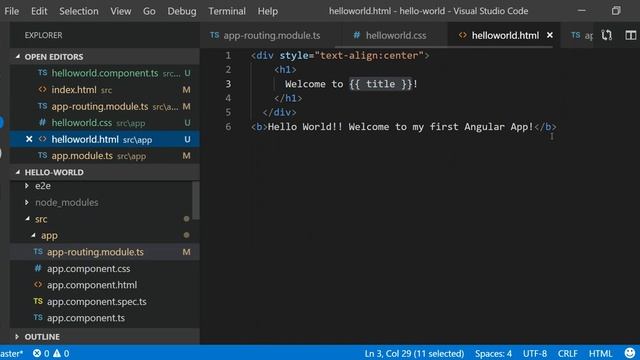Image resolution: width=640 pixels, height=360 pixels.
Task: Click the Open Changes compare icon
Action: (x=607, y=36)
